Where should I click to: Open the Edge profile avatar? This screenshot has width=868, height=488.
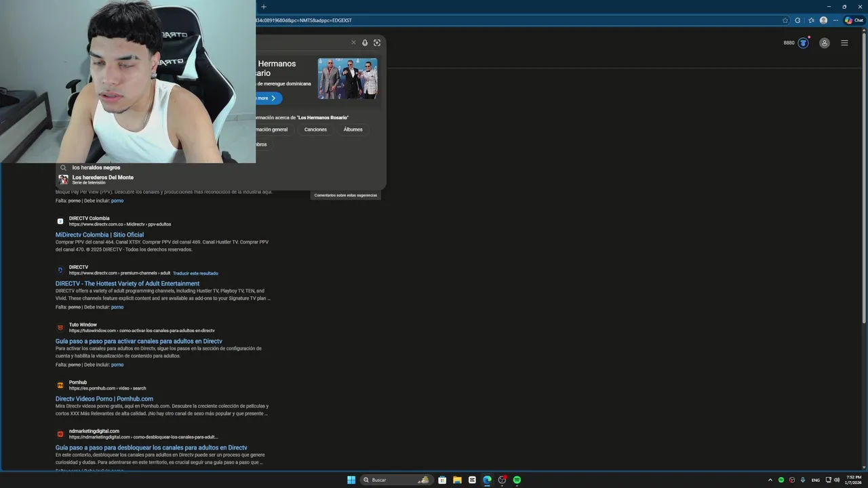[x=823, y=20]
